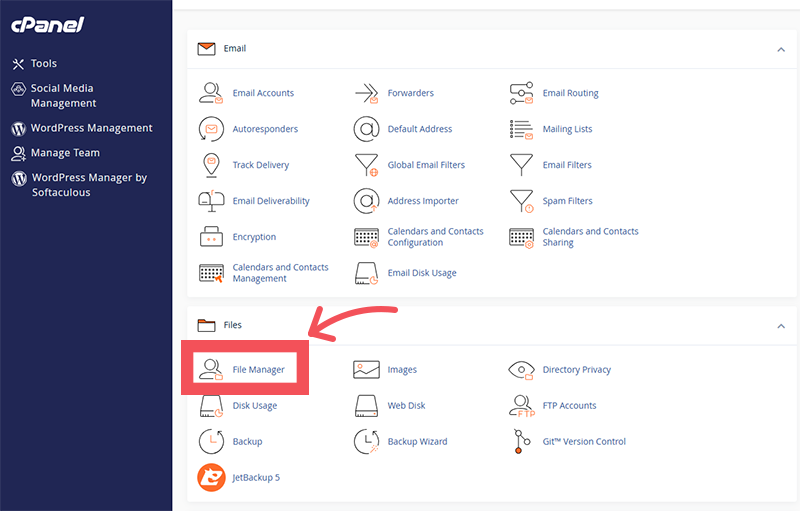Click the JetBackup 5 link
800x511 pixels.
256,478
